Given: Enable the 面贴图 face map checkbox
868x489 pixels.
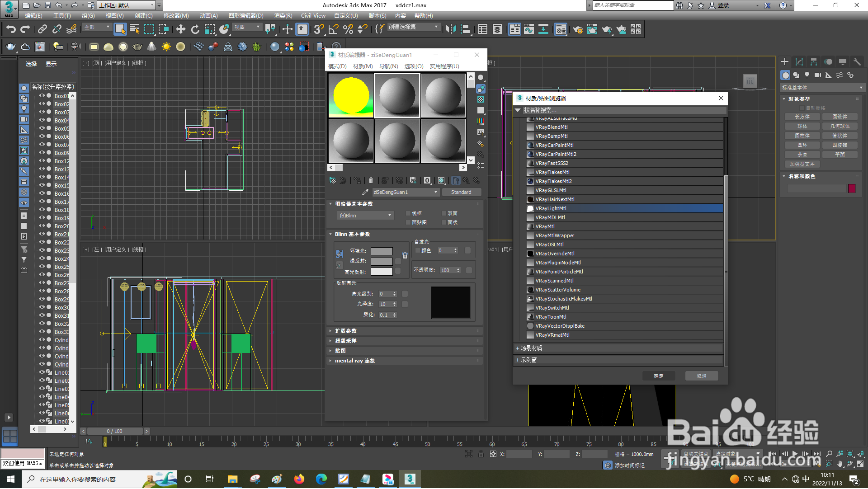Looking at the screenshot, I should coord(408,223).
